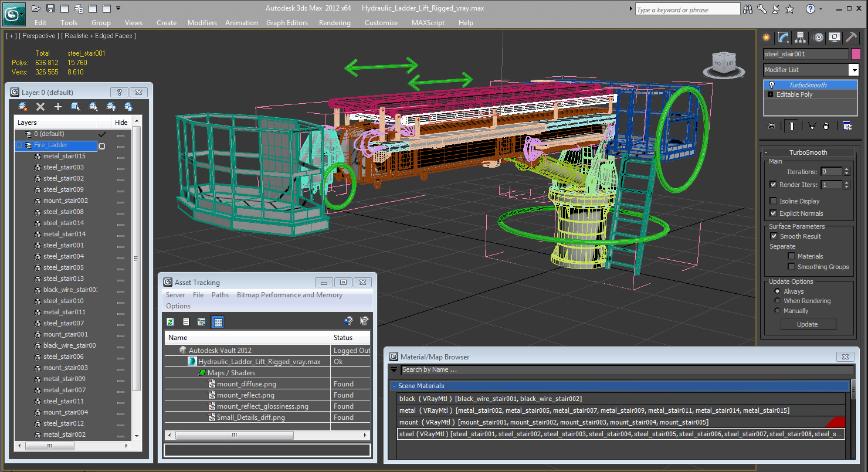This screenshot has width=868, height=472.
Task: Open the Modifiers menu
Action: click(202, 23)
